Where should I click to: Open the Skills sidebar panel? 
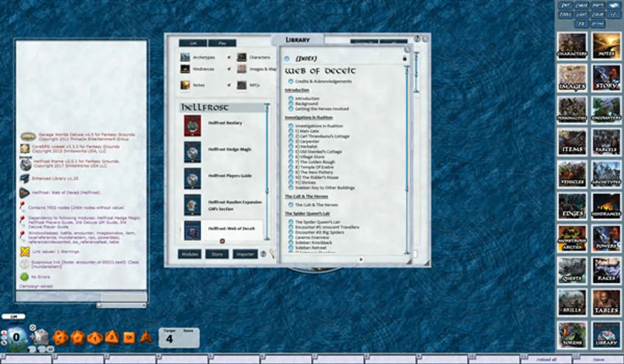coord(572,302)
